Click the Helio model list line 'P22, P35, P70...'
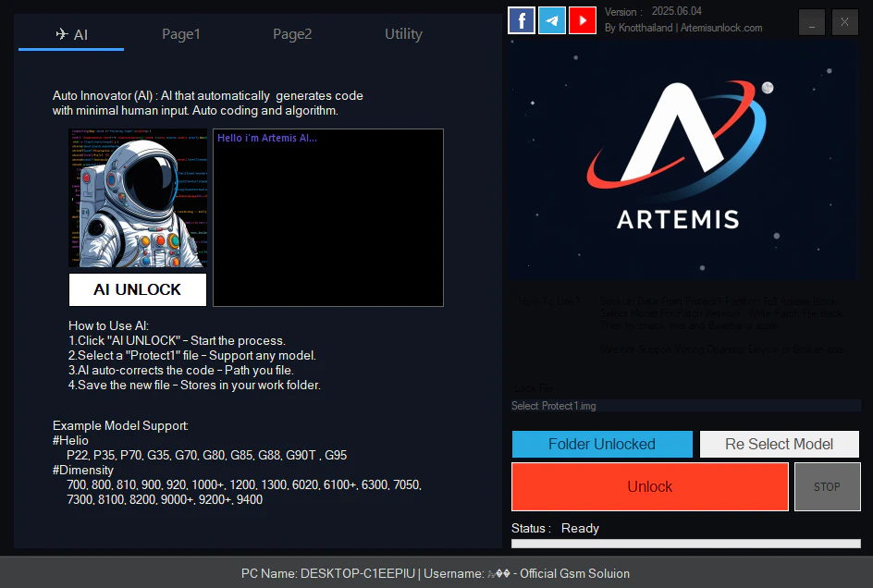 tap(206, 456)
